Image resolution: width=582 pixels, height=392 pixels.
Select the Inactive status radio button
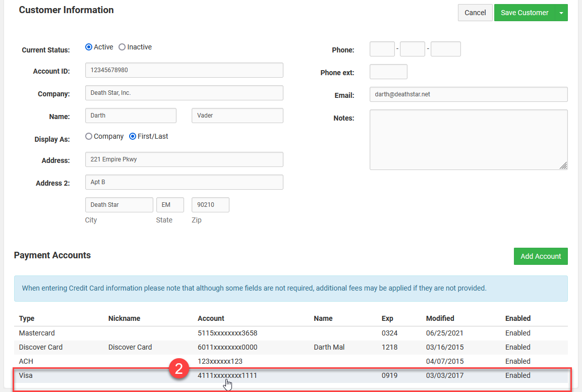(x=122, y=47)
